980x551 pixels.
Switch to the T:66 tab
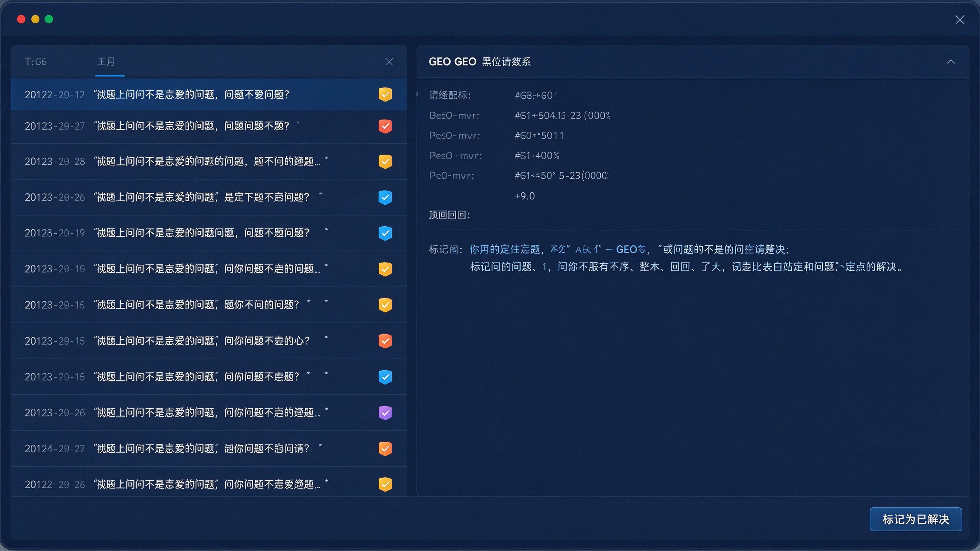[36, 62]
